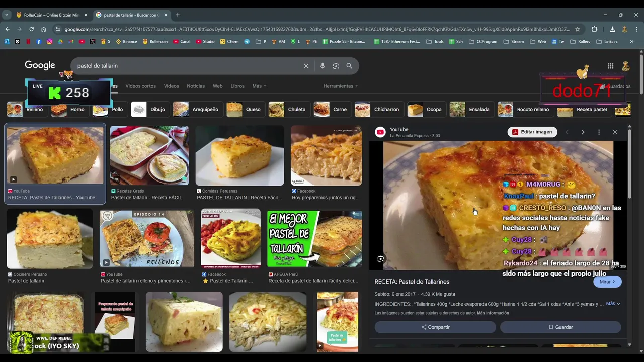
Task: Open the Herramientas tools dropdown
Action: click(x=341, y=86)
